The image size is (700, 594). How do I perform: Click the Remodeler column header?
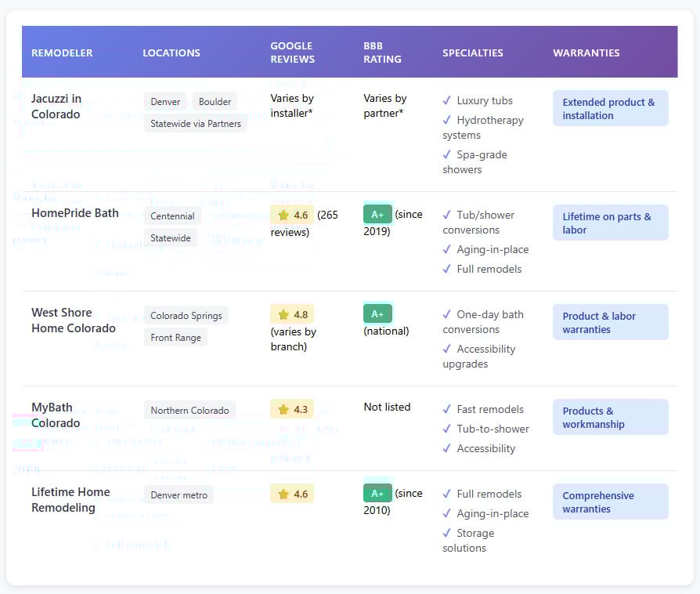coord(62,53)
